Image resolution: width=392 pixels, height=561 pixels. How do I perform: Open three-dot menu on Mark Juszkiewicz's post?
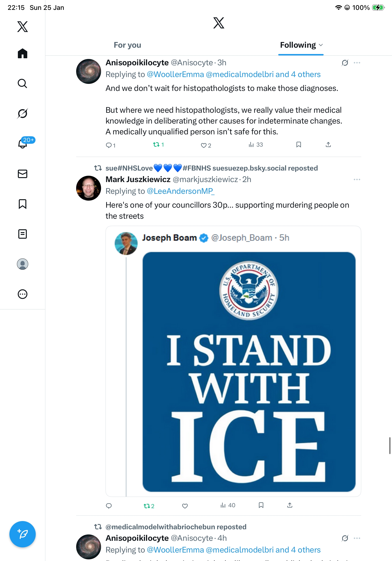click(357, 179)
